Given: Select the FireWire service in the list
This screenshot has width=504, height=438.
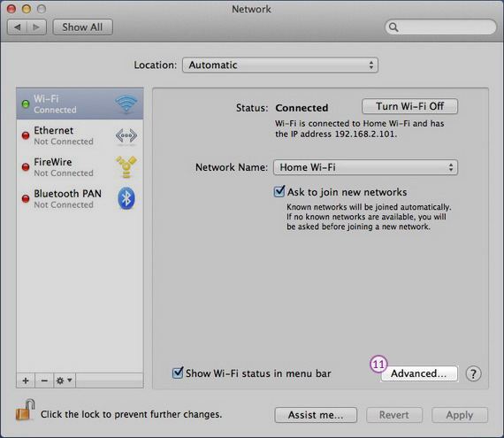Looking at the screenshot, I should tap(80, 167).
